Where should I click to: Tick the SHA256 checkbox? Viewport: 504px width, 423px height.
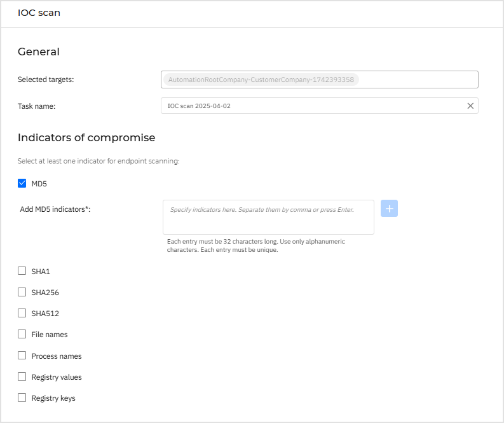[x=22, y=293]
